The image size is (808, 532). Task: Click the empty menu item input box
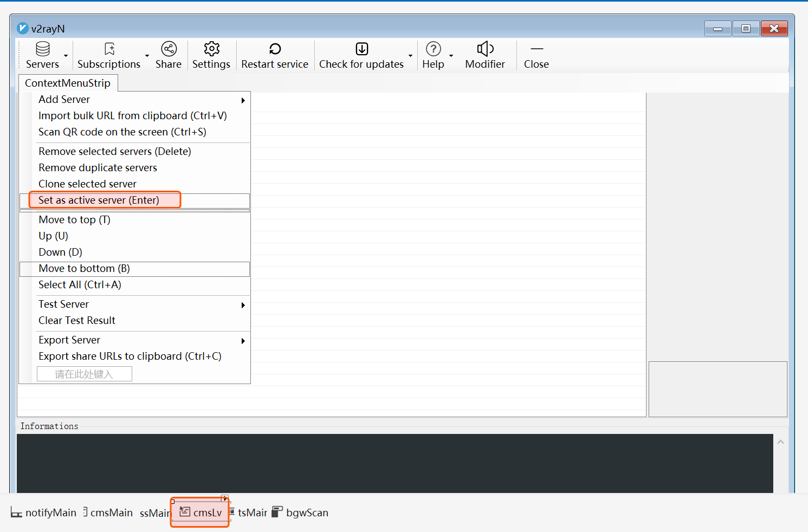(84, 374)
